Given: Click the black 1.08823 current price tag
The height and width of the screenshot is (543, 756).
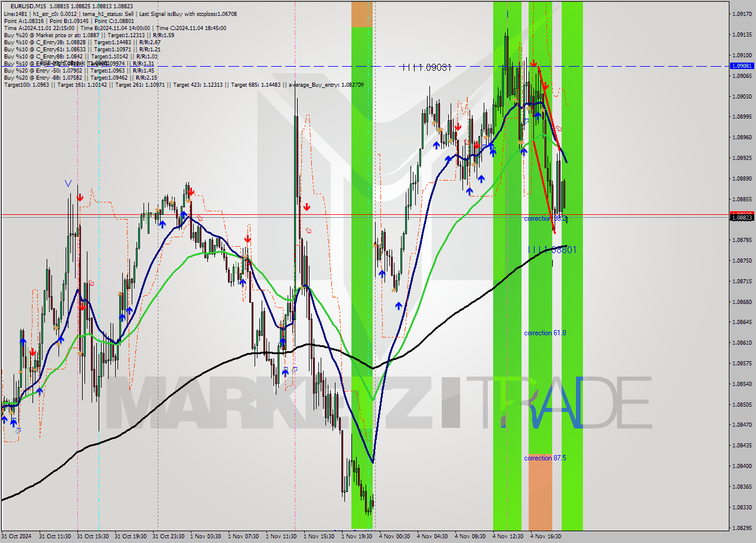Looking at the screenshot, I should click(x=742, y=218).
